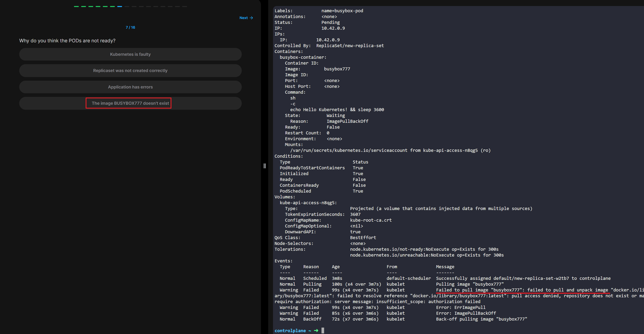Click the 'controlplane' prompt text
644x334 pixels.
(x=290, y=331)
